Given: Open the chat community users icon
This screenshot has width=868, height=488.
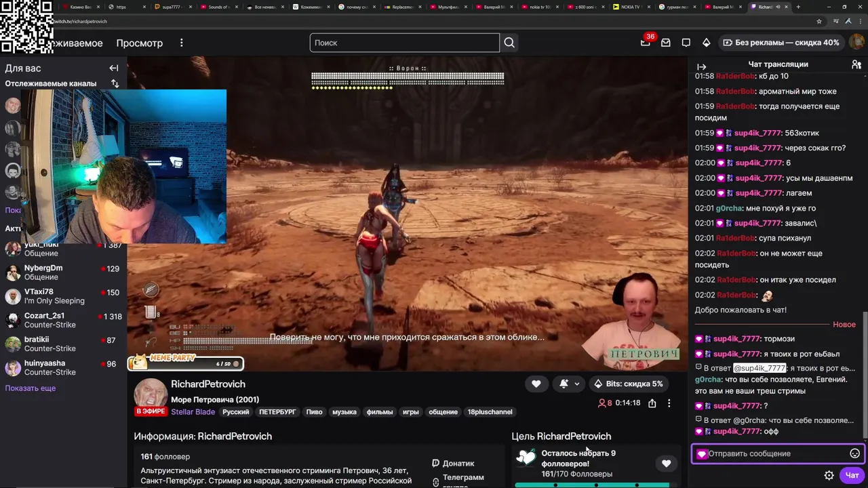Looking at the screenshot, I should (856, 64).
